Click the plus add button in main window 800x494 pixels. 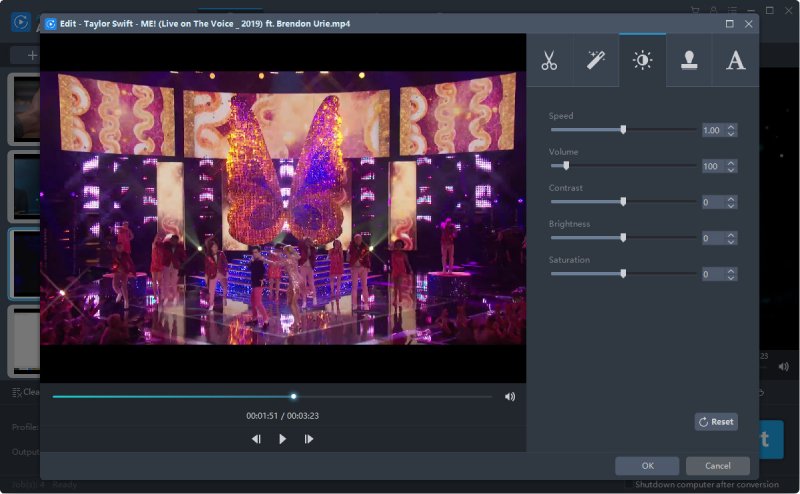pos(32,55)
